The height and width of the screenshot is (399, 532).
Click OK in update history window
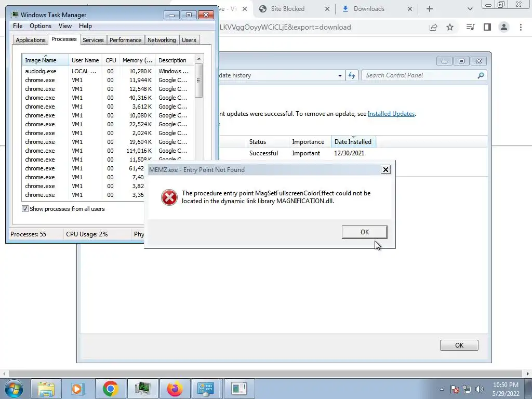click(x=459, y=345)
